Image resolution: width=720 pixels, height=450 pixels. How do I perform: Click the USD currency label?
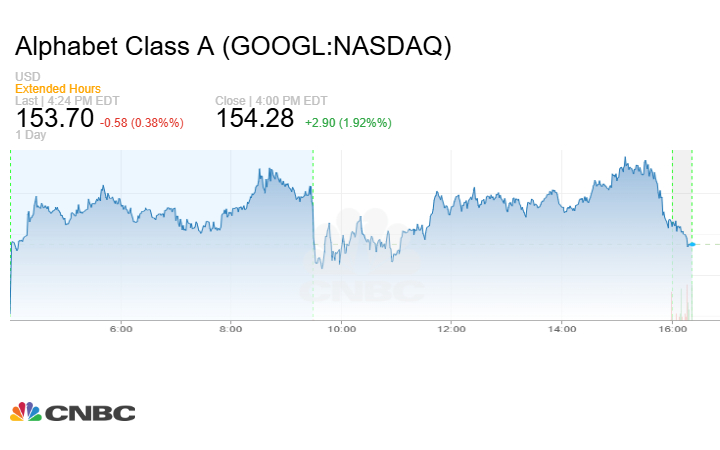[28, 77]
